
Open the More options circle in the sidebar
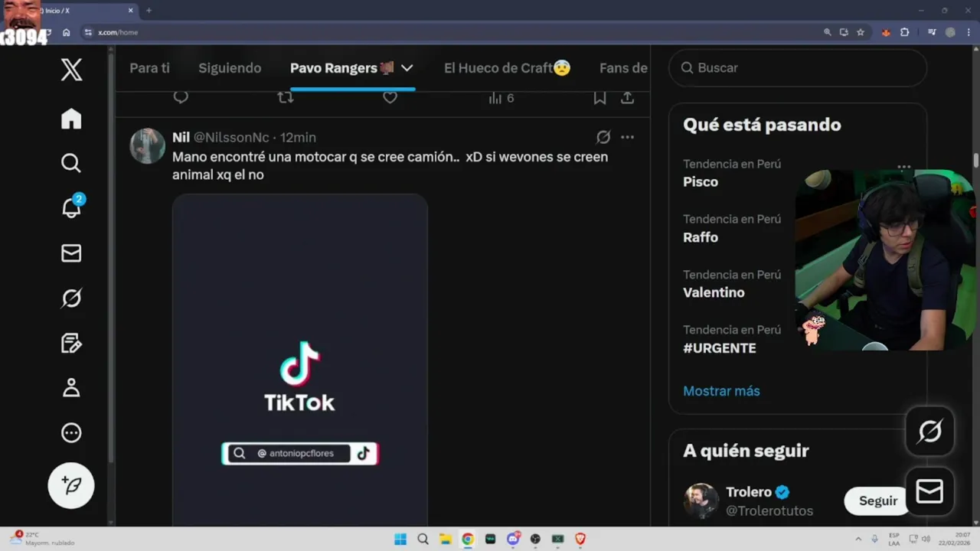pyautogui.click(x=71, y=433)
